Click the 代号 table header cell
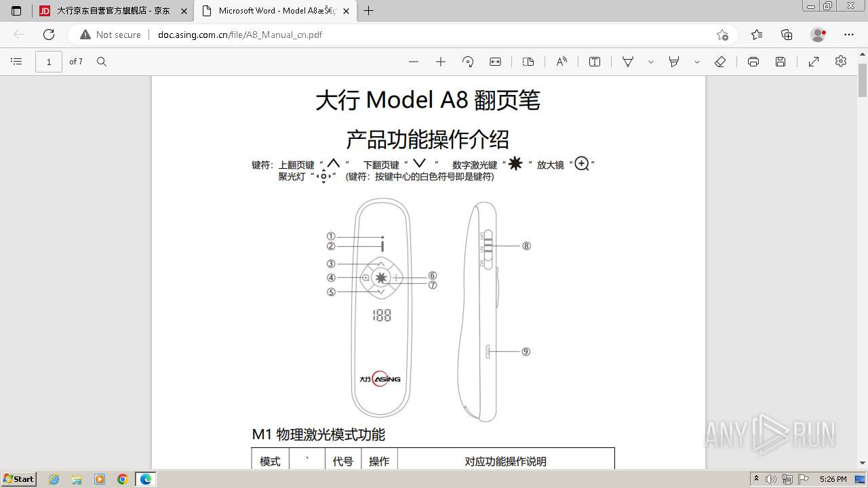This screenshot has height=488, width=868. coord(343,462)
